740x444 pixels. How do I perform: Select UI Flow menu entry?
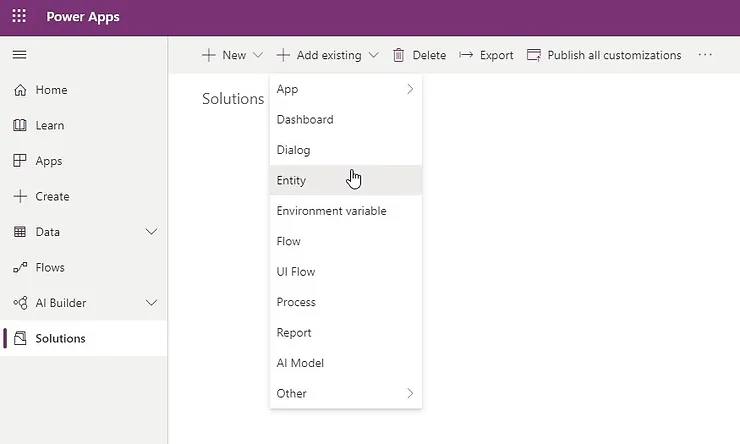(346, 271)
